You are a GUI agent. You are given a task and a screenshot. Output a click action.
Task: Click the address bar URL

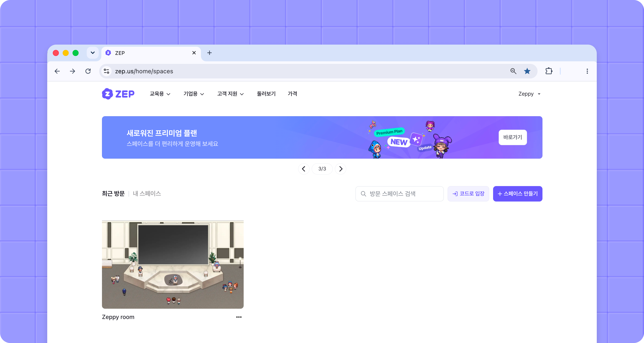tap(144, 71)
